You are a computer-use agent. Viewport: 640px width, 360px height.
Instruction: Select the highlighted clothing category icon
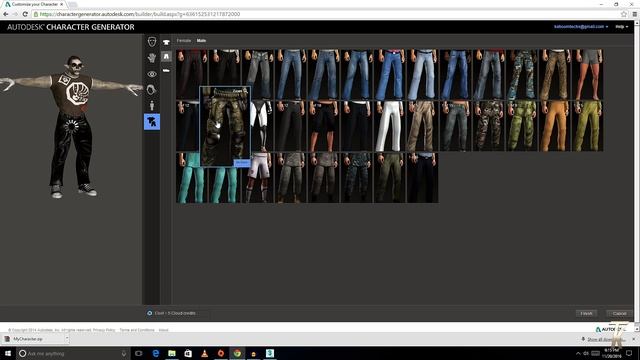pos(152,122)
